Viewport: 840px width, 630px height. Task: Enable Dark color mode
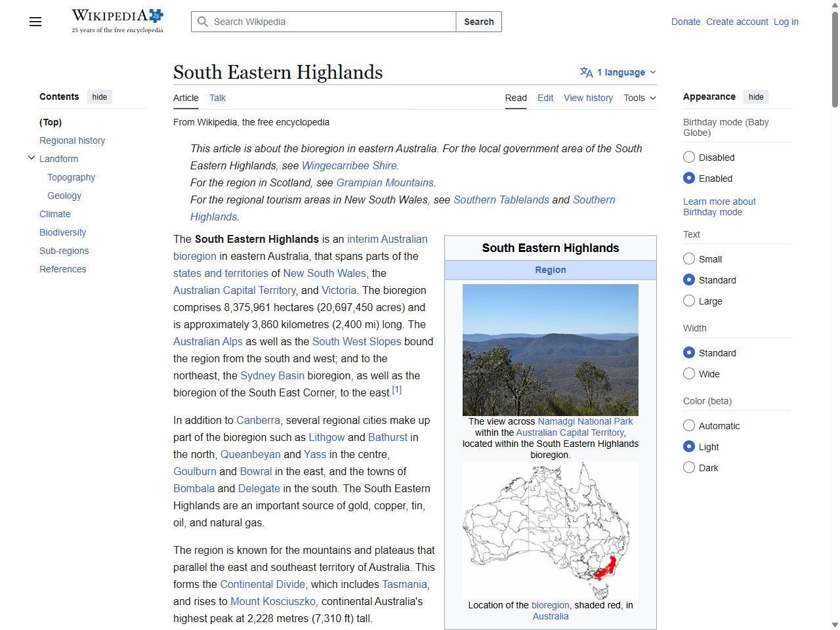tap(689, 467)
